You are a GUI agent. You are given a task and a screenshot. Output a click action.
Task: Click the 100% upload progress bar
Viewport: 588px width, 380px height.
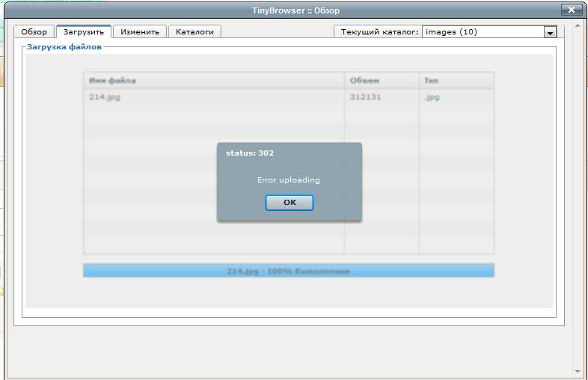click(288, 271)
